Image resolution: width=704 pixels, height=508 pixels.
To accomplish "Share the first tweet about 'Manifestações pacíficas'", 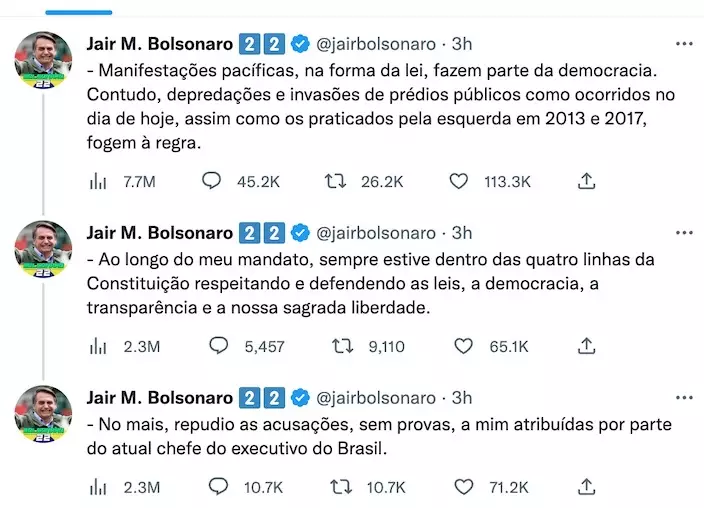I will tap(588, 181).
